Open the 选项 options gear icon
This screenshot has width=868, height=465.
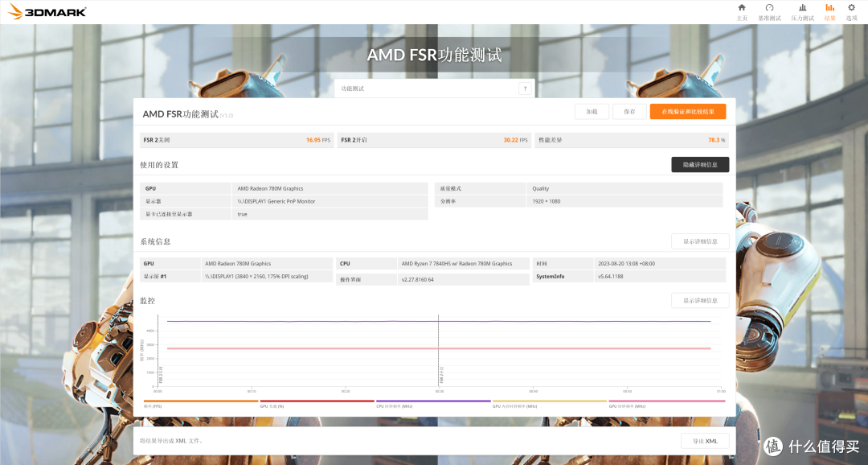coord(851,11)
